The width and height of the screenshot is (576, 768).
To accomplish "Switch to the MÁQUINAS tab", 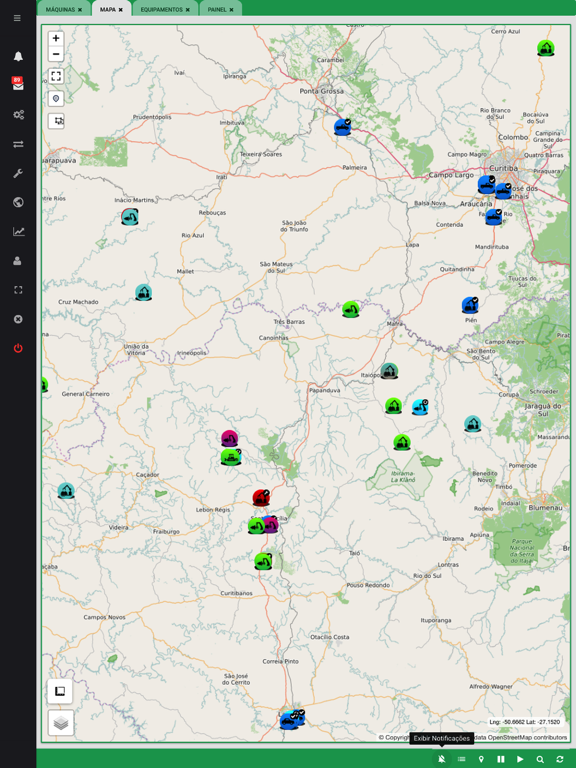I will (60, 9).
